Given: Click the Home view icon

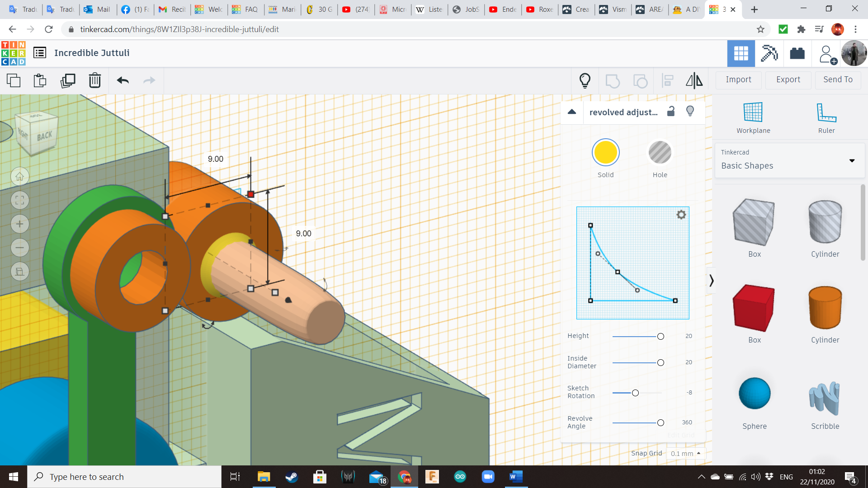Looking at the screenshot, I should 20,177.
